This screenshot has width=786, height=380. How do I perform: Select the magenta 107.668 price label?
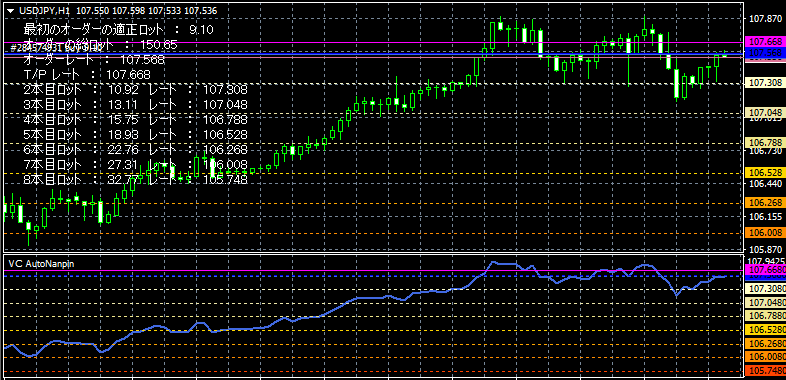click(764, 42)
